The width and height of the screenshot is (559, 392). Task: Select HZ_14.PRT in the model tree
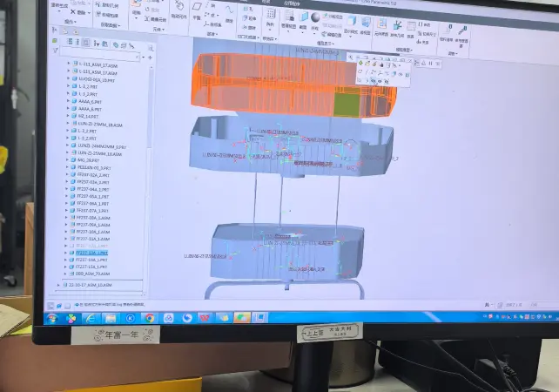[89, 116]
